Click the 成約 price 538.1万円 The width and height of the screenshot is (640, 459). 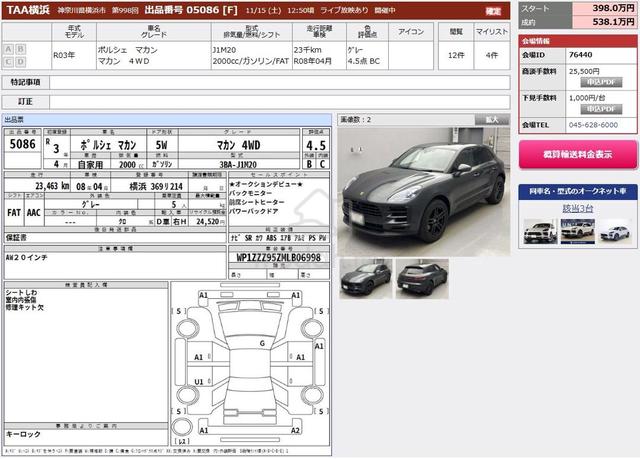coord(613,22)
